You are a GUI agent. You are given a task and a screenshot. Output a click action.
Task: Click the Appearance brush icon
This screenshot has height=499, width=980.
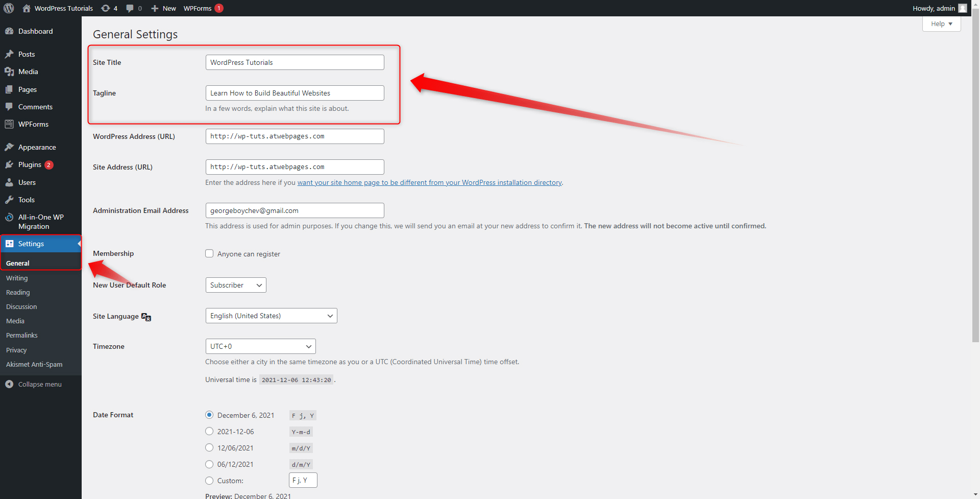click(x=9, y=147)
